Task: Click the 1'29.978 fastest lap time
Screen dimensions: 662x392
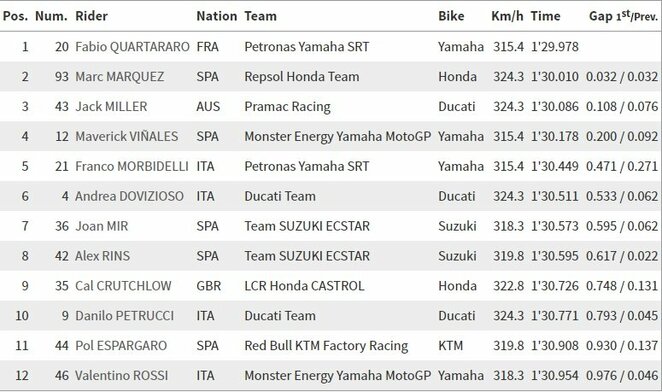Action: (x=555, y=46)
